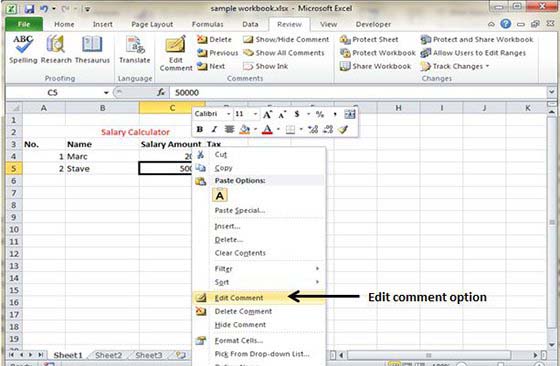Open font color dropdown arrow in mini toolbar
Screen dimensions: 560x366
pos(278,129)
